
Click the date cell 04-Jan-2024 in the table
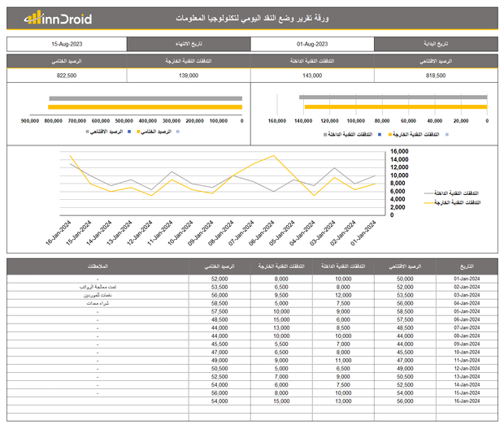click(x=467, y=303)
